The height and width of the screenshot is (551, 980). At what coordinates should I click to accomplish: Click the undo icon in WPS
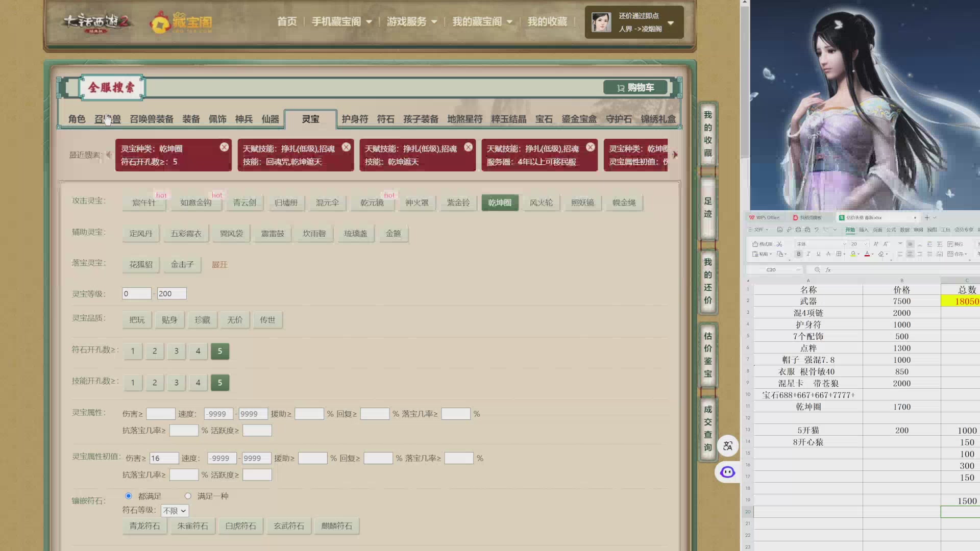[817, 230]
